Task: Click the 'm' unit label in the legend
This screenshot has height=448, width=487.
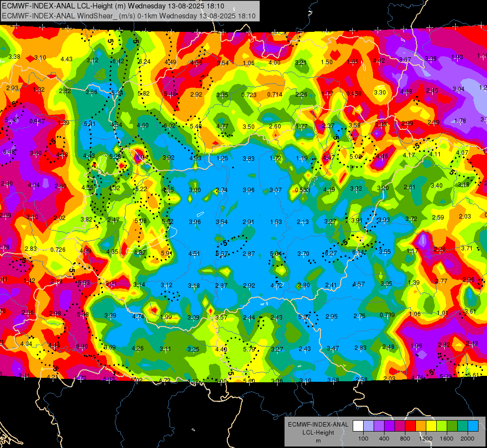Action: (318, 441)
